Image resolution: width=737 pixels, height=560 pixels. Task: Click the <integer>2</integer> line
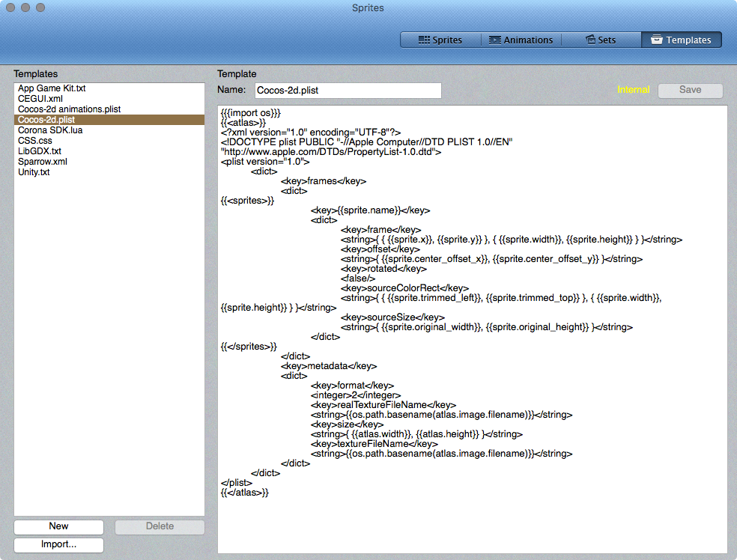click(x=356, y=395)
